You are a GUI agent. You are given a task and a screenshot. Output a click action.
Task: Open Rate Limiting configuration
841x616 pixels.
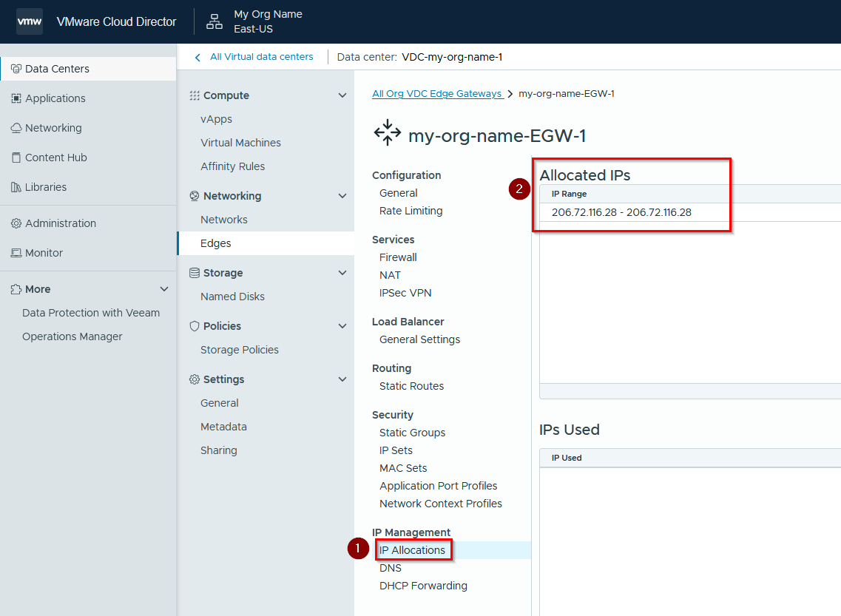pyautogui.click(x=411, y=211)
